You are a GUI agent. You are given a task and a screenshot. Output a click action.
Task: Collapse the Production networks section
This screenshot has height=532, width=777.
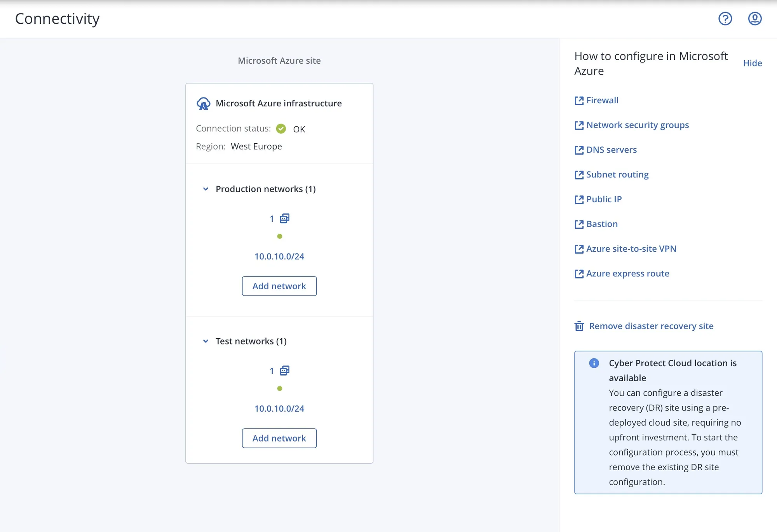[x=206, y=189]
